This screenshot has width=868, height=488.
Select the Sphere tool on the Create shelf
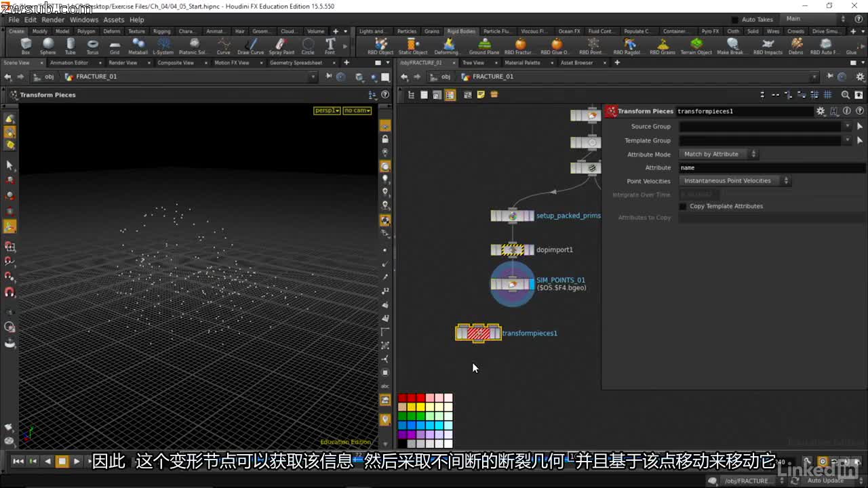point(47,44)
